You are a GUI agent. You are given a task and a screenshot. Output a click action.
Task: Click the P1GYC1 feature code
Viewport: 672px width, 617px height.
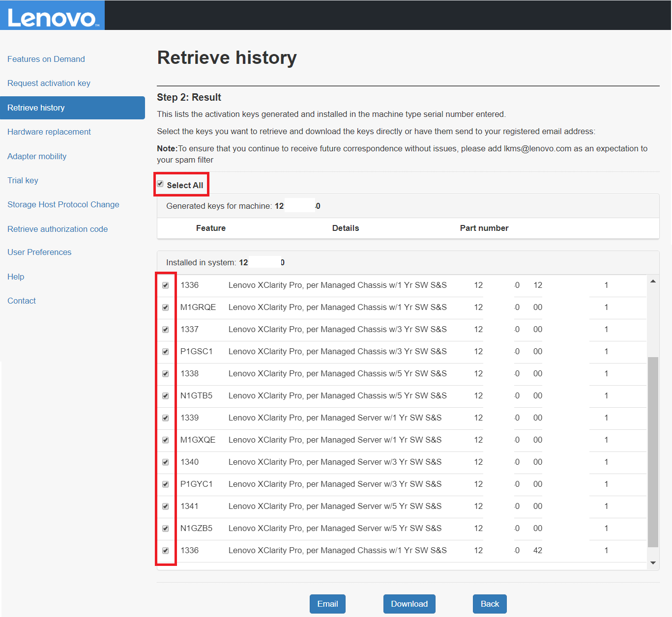coord(197,484)
